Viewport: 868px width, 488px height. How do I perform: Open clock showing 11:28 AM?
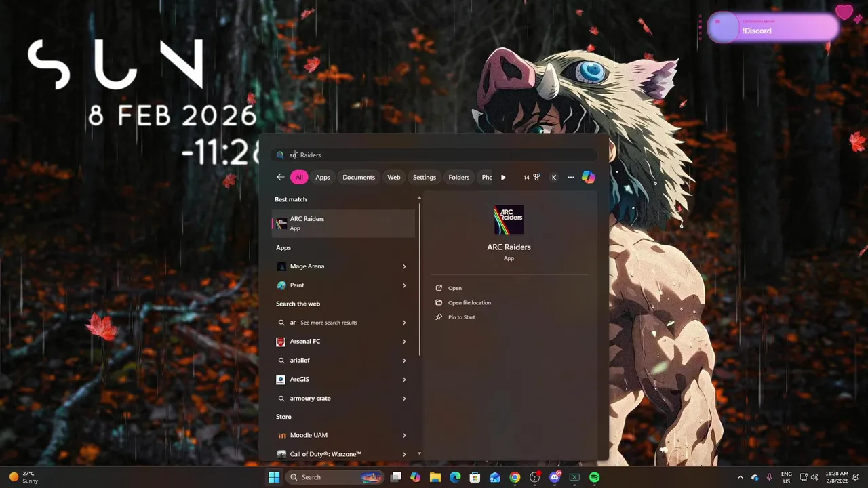(836, 477)
